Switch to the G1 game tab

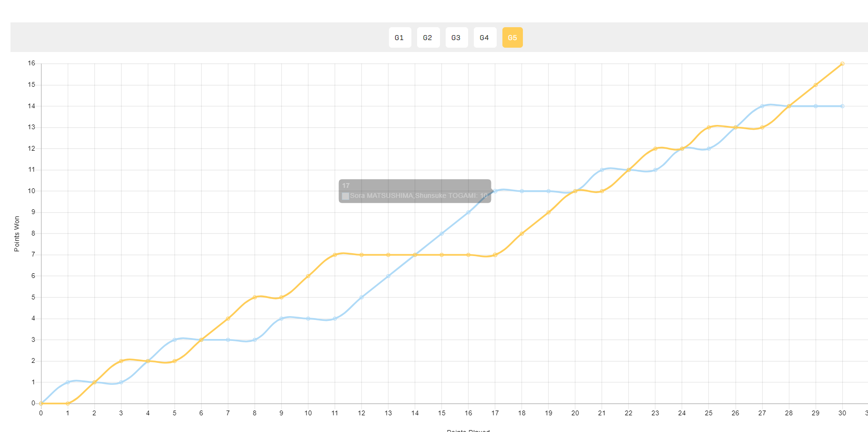pyautogui.click(x=400, y=38)
